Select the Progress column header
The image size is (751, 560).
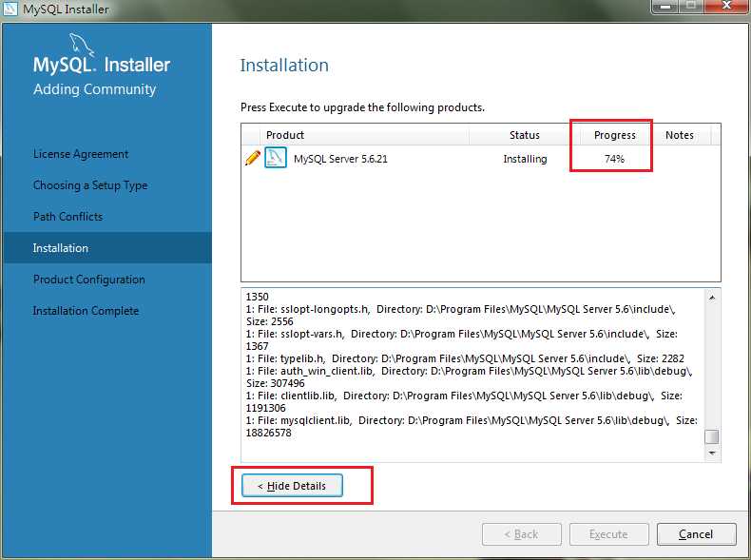pyautogui.click(x=614, y=135)
